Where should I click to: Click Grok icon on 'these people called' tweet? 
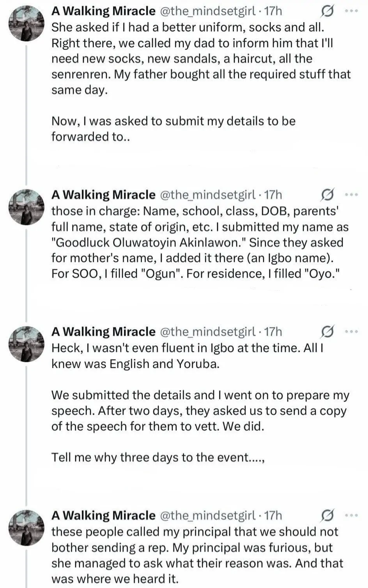point(327,515)
